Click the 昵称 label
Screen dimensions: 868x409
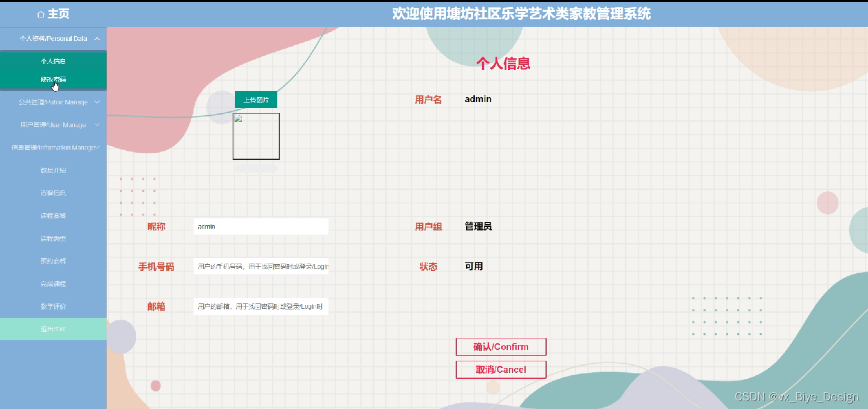156,227
